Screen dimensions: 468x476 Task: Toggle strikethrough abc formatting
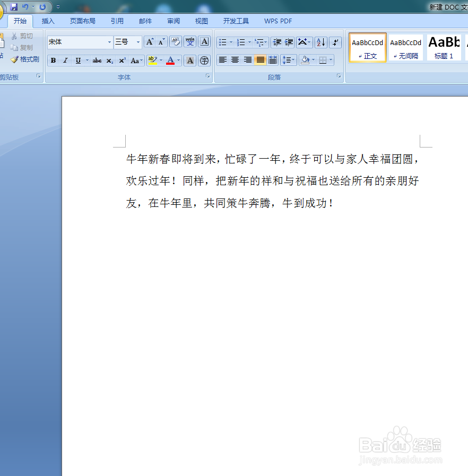click(97, 60)
